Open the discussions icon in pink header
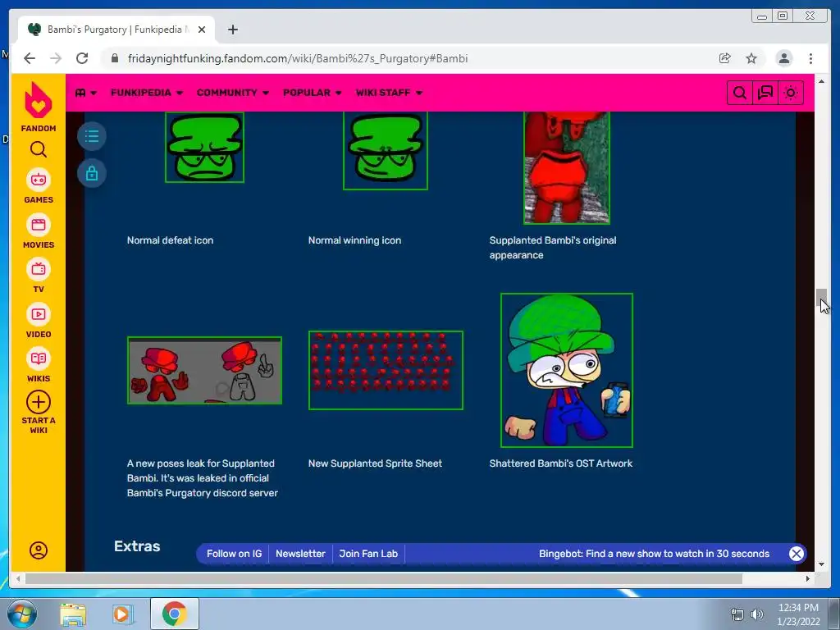840x630 pixels. [x=765, y=93]
